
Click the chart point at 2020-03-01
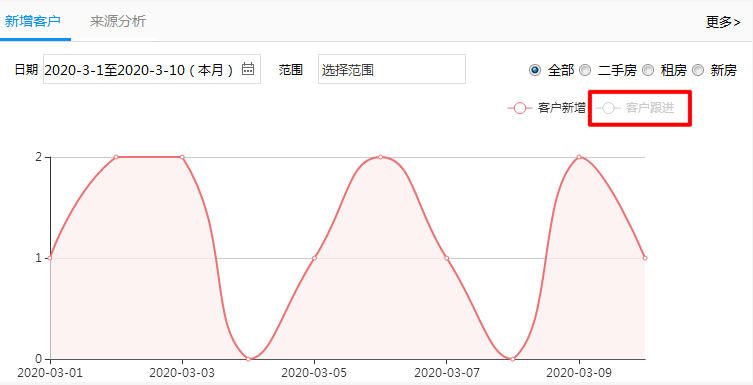click(x=50, y=258)
